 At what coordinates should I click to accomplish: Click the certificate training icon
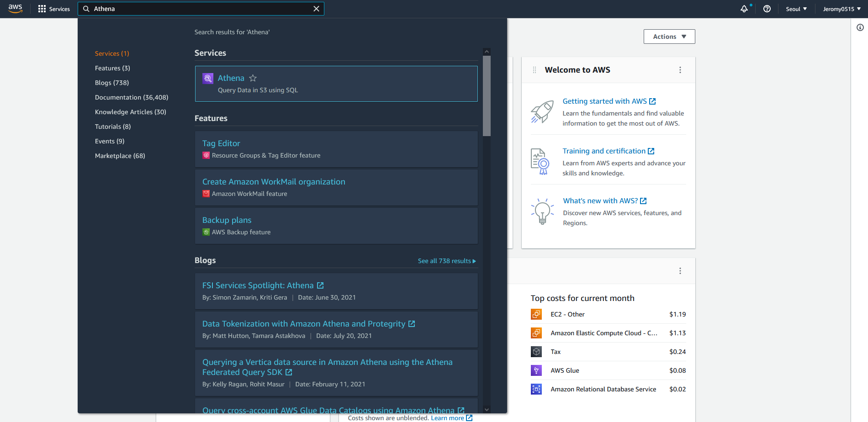(x=540, y=162)
